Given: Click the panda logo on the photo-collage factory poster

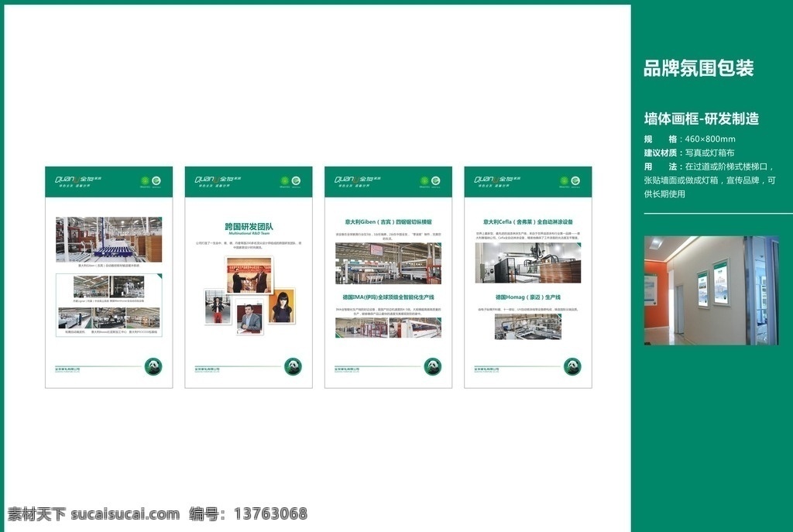Looking at the screenshot, I should pyautogui.click(x=153, y=366).
